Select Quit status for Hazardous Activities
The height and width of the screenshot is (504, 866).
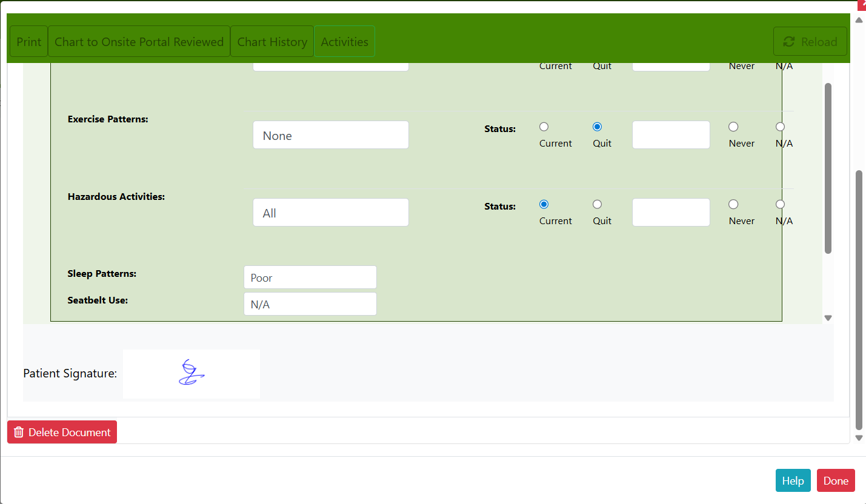coord(597,204)
